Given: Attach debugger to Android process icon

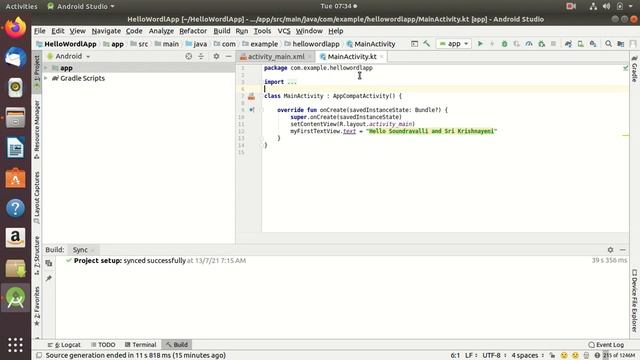Looking at the screenshot, I should 542,44.
